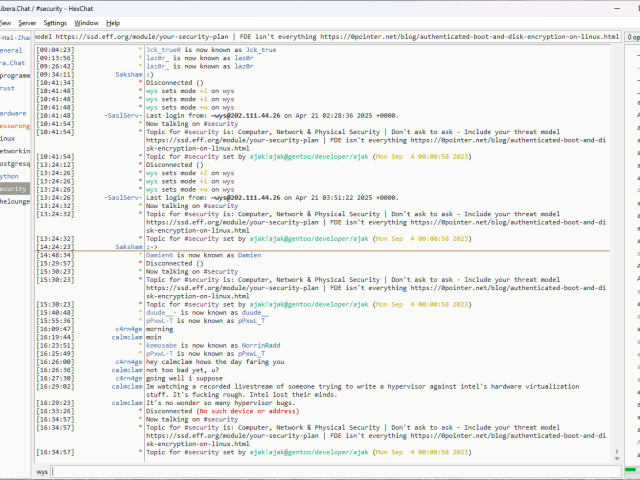Switch to the python channel

coord(10,175)
